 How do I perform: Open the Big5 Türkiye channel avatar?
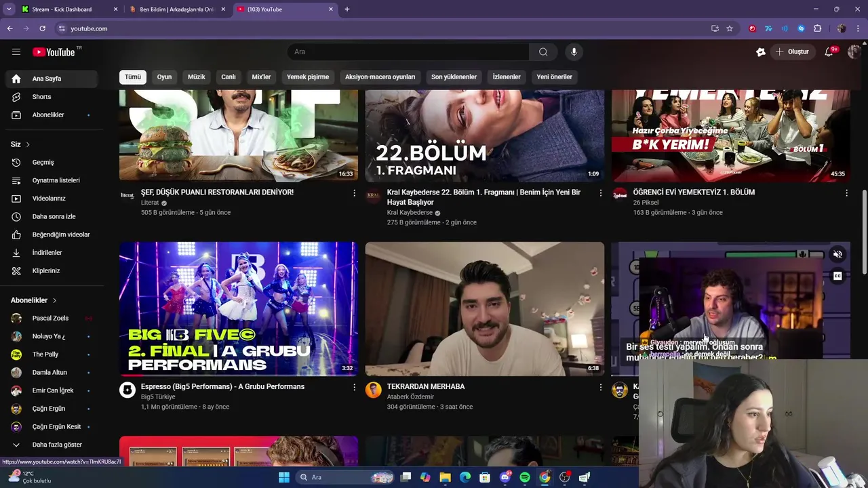[x=127, y=390]
